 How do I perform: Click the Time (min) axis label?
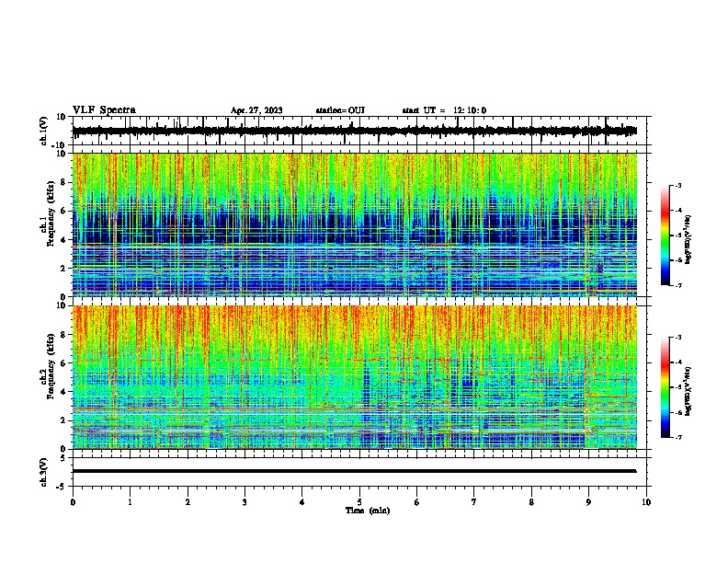click(368, 511)
